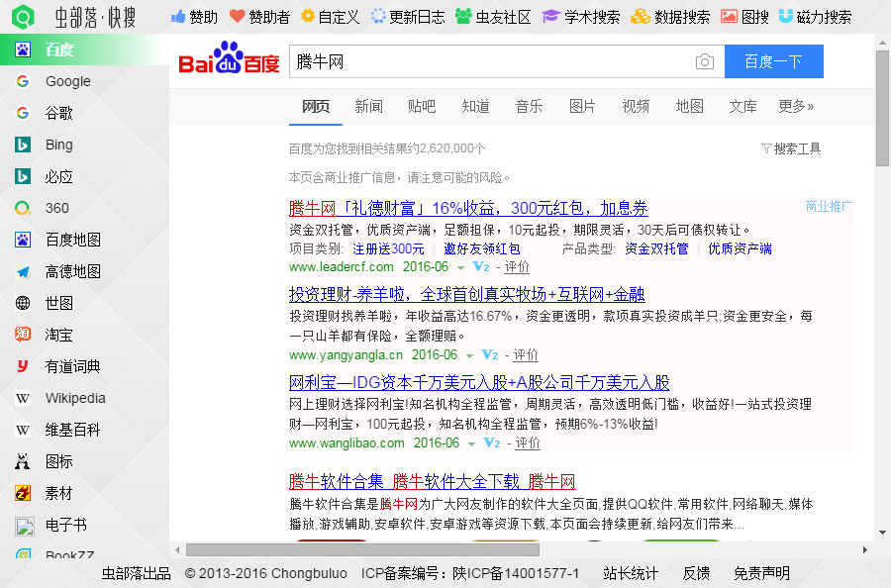
Task: Select 百度 paw icon in sidebar
Action: click(23, 49)
